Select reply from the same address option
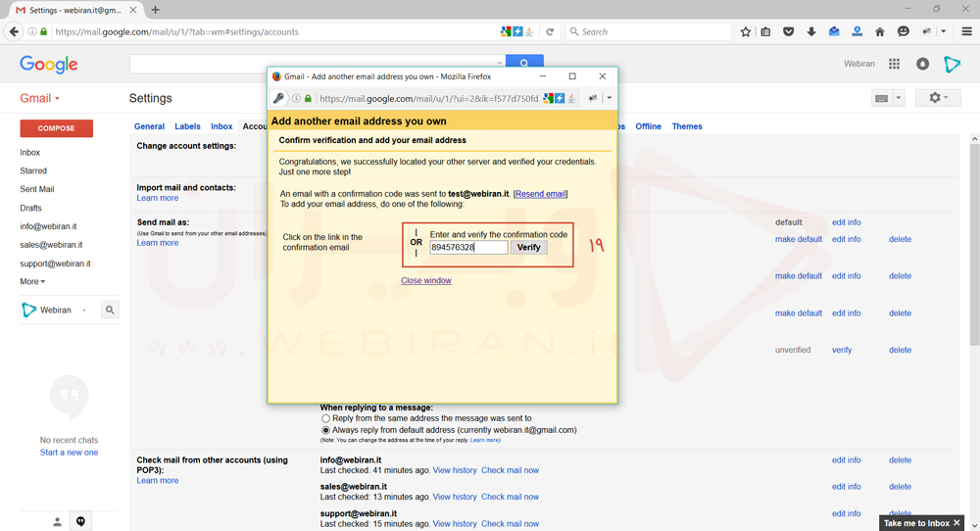The height and width of the screenshot is (531, 980). point(325,418)
